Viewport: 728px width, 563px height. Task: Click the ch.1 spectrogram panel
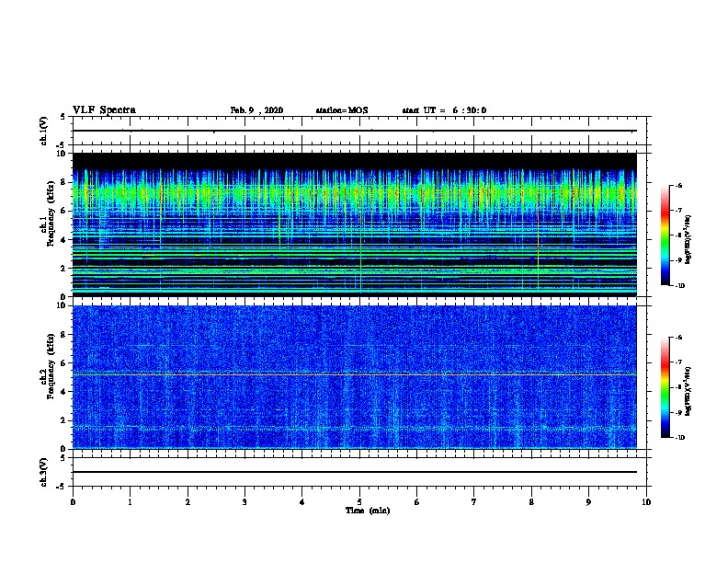click(x=354, y=224)
